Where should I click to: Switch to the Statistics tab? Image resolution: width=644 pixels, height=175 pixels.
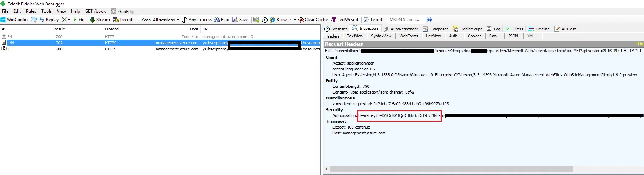336,29
